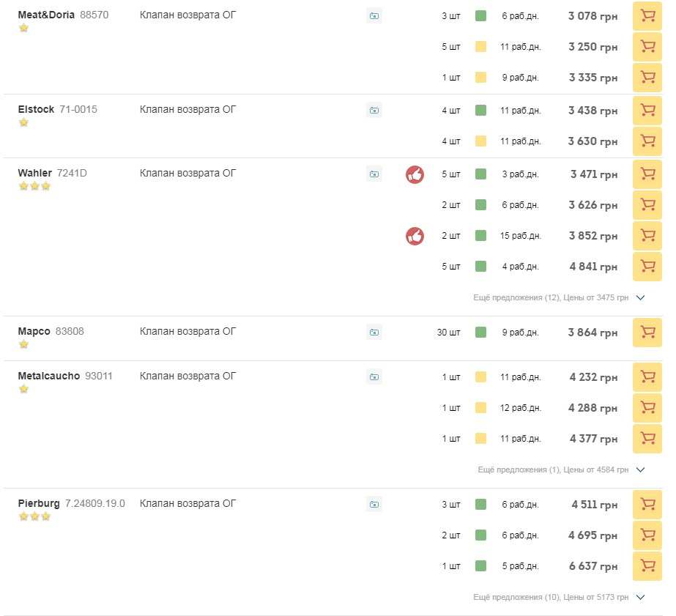Image resolution: width=676 pixels, height=616 pixels.
Task: Click quantity 30 шт in the Mapco row
Action: (448, 333)
